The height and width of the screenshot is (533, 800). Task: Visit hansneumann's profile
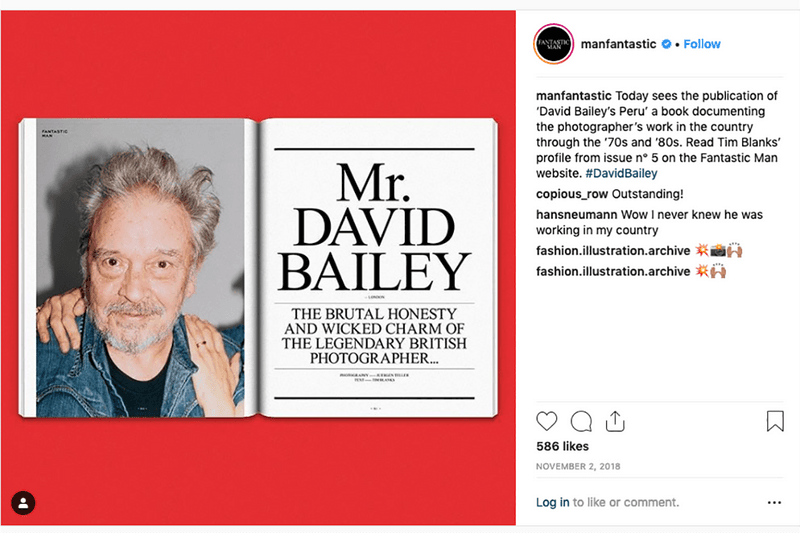point(577,215)
